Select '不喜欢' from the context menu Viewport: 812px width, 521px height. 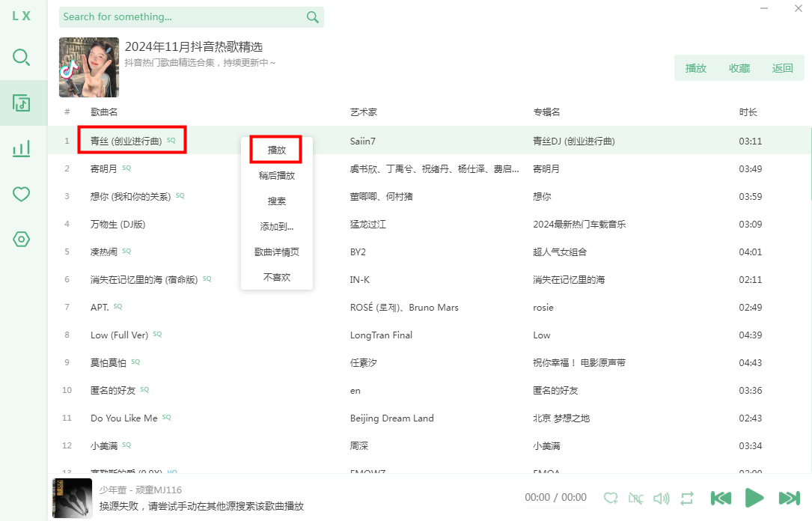coord(277,277)
